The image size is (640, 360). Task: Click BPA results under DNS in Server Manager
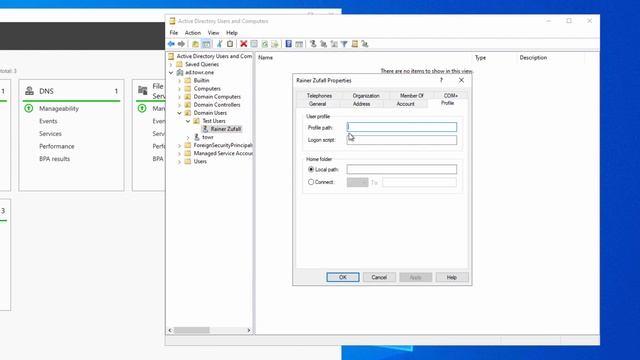[x=54, y=159]
